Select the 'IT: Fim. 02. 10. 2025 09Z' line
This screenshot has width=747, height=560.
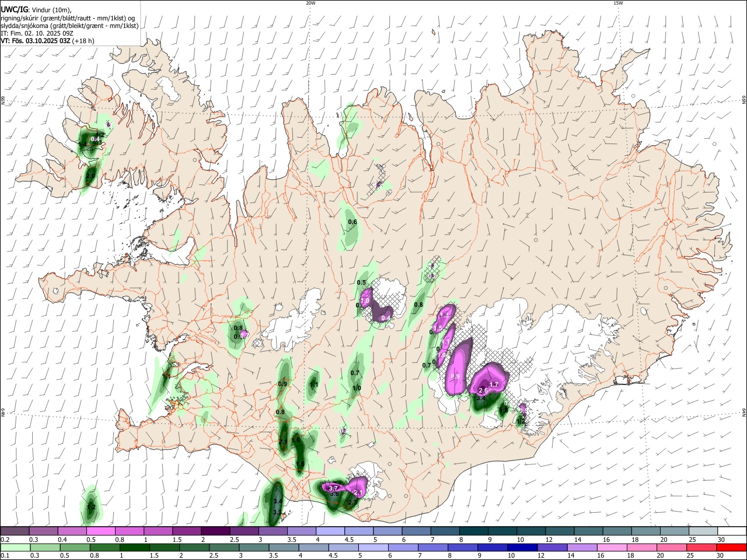(37, 33)
